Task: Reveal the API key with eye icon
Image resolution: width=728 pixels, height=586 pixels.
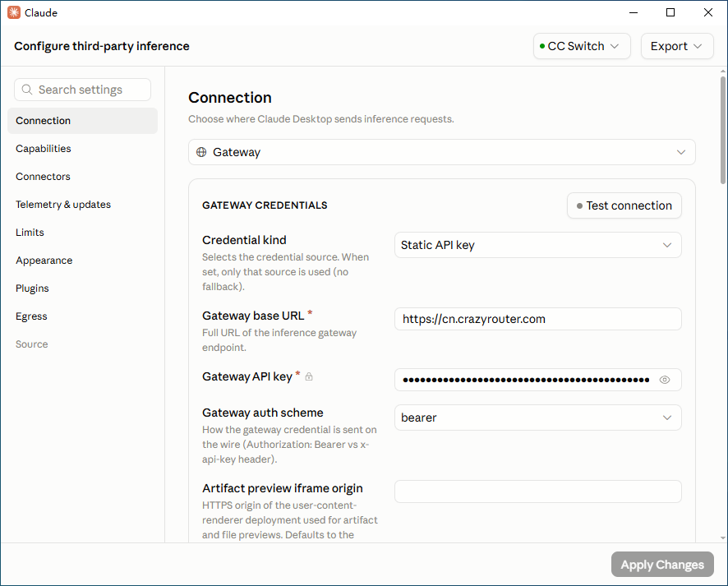Action: coord(665,380)
